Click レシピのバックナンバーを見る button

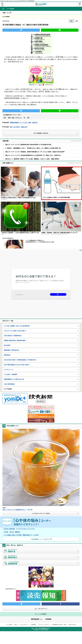[x=41, y=513]
